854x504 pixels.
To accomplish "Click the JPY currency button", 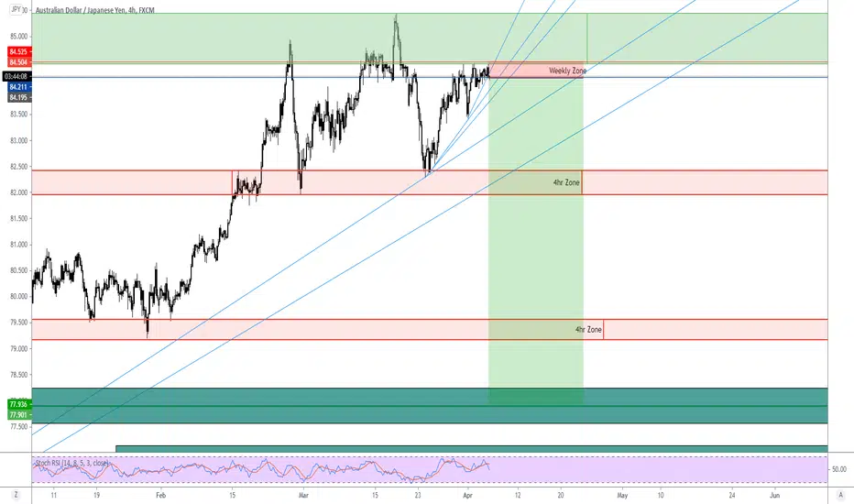I will click(16, 9).
